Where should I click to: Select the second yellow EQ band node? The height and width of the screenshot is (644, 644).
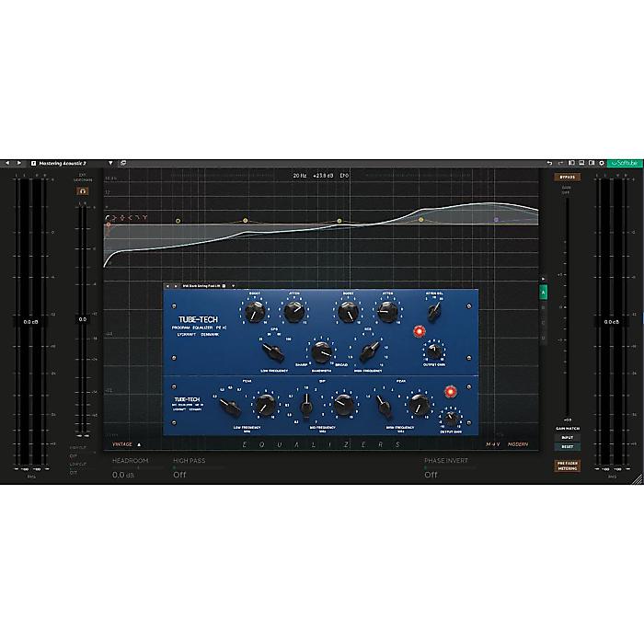pos(246,221)
